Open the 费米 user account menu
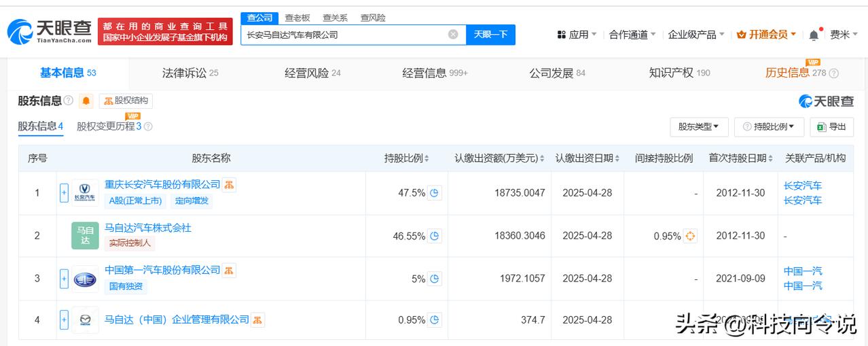This screenshot has width=868, height=346. 844,35
